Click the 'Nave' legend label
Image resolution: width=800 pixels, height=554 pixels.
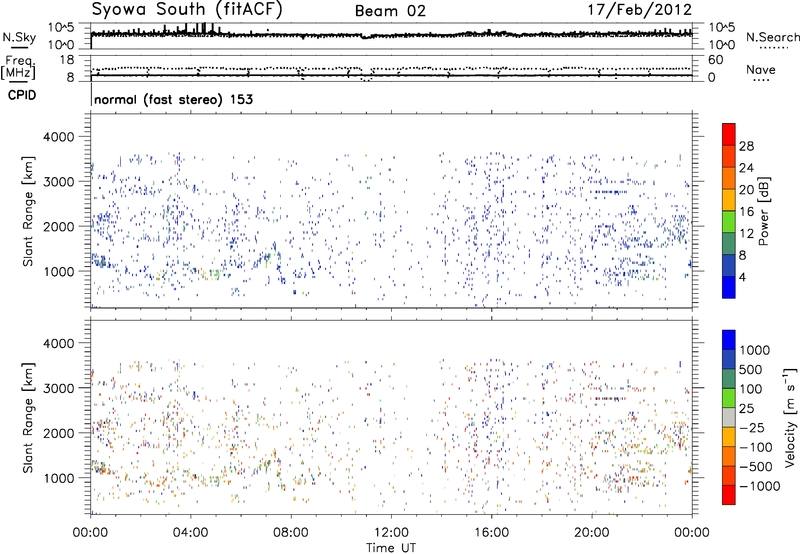coord(760,69)
